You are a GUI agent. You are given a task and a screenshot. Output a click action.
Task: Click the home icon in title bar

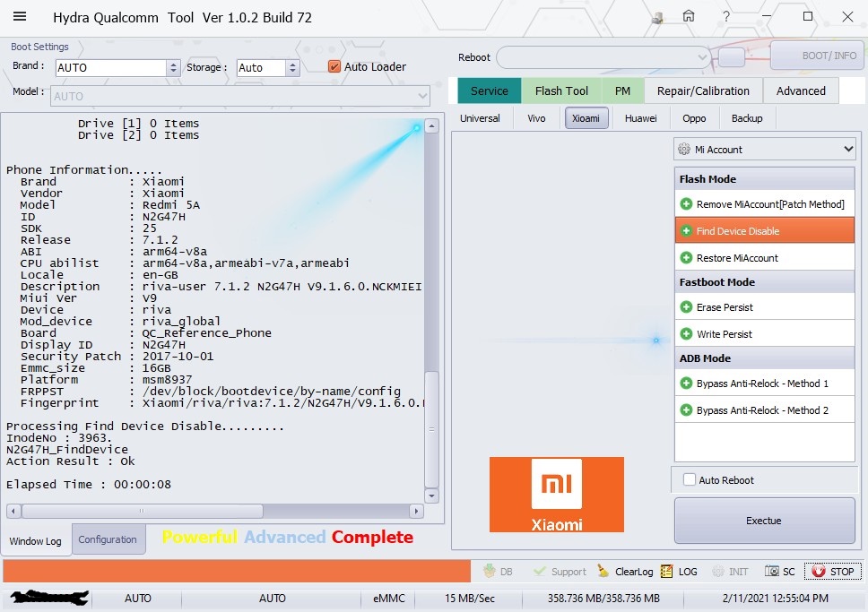point(689,16)
